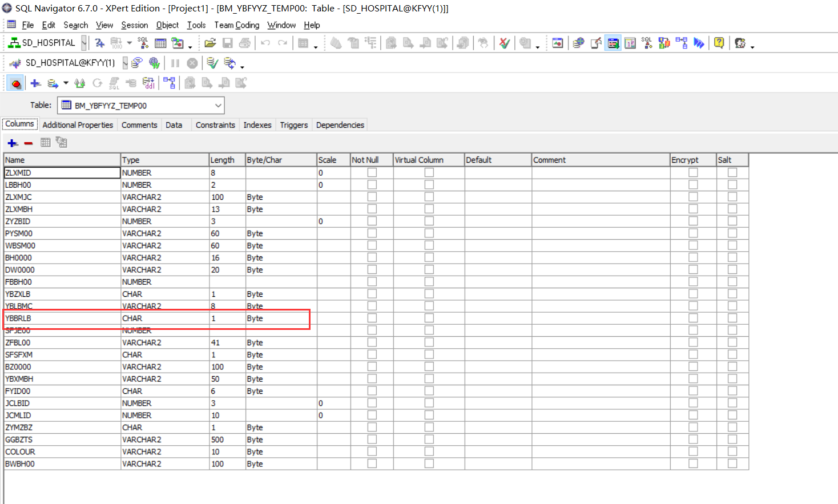Image resolution: width=838 pixels, height=504 pixels.
Task: Click the page with pencil edit icon
Action: pyautogui.click(x=596, y=43)
